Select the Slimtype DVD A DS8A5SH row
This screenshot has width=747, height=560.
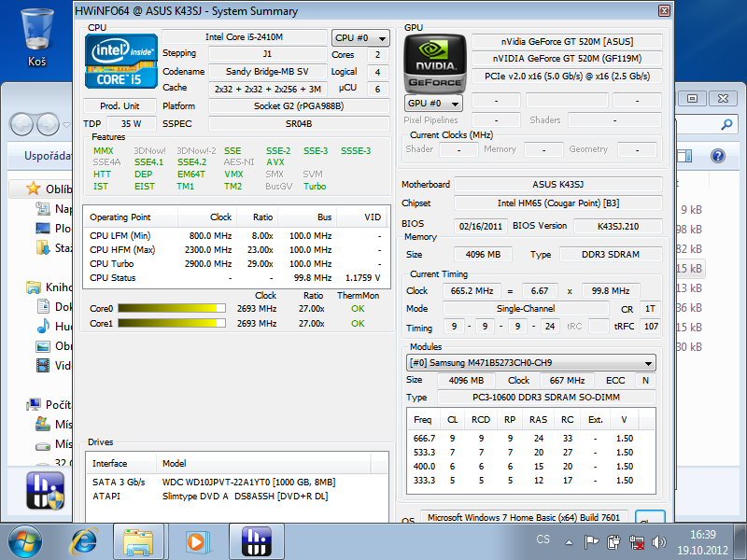click(x=237, y=497)
